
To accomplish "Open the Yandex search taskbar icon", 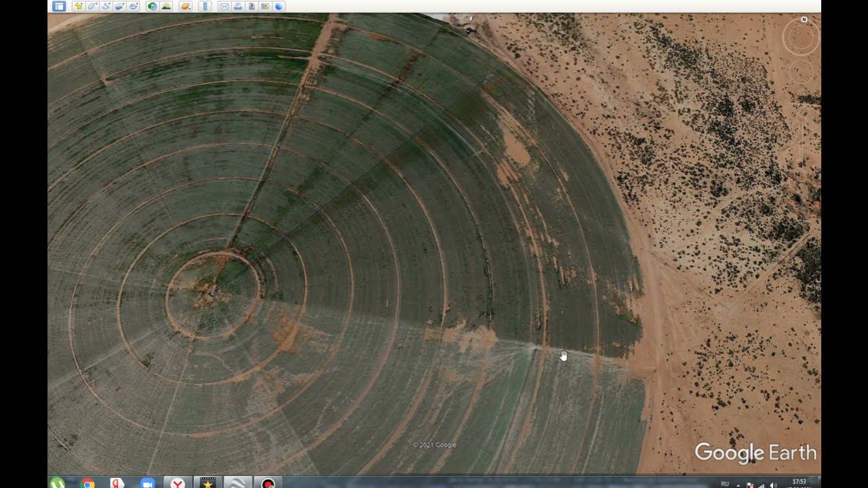I will point(117,483).
